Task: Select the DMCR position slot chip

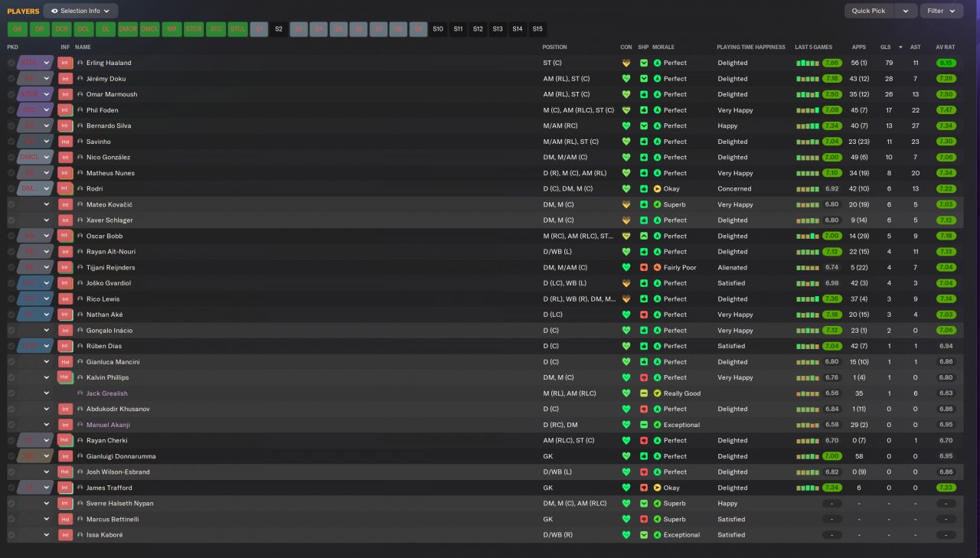Action: click(x=128, y=29)
